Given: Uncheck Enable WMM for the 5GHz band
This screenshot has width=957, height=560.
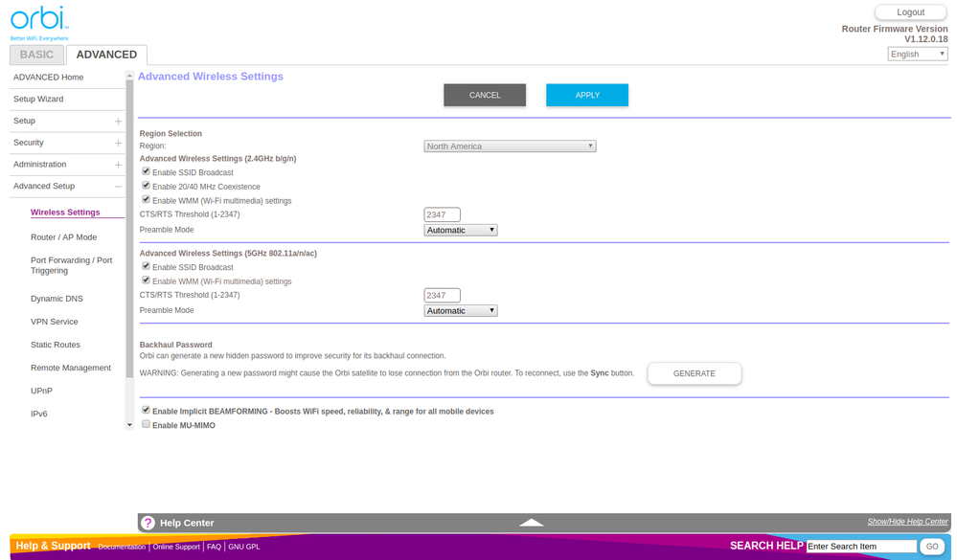Looking at the screenshot, I should click(146, 280).
